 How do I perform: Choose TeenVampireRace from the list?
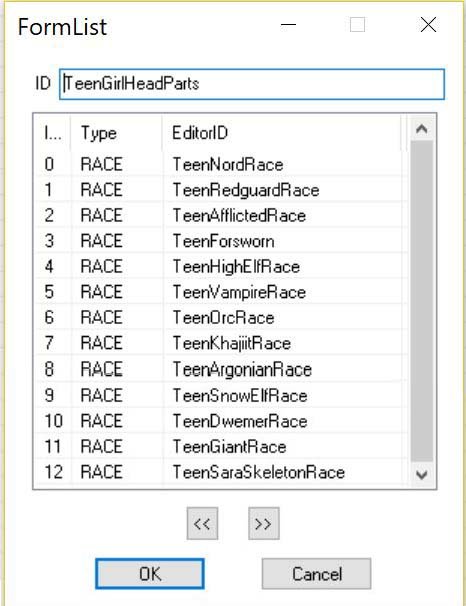coord(222,292)
